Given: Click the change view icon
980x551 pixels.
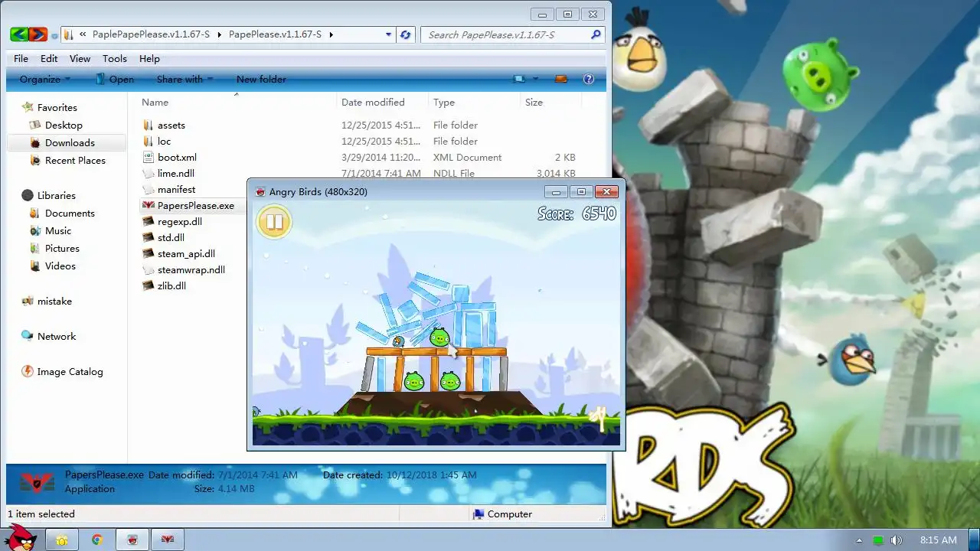Looking at the screenshot, I should point(520,79).
